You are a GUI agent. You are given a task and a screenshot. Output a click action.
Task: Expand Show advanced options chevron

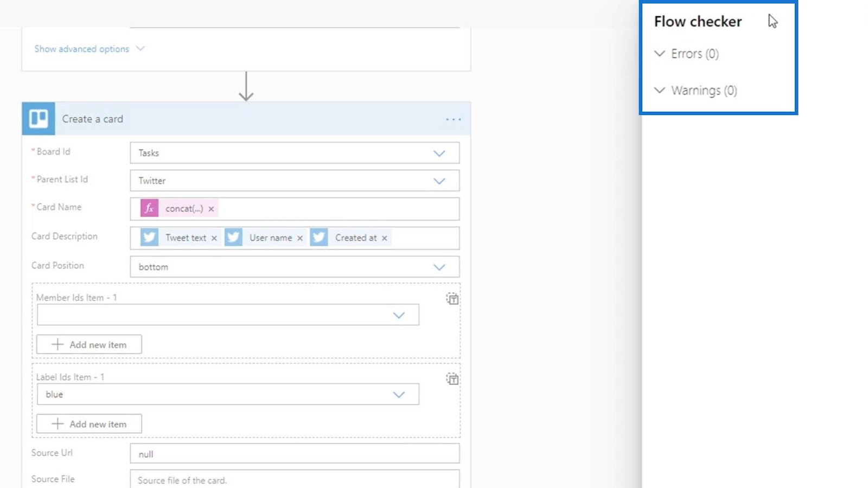(x=141, y=48)
